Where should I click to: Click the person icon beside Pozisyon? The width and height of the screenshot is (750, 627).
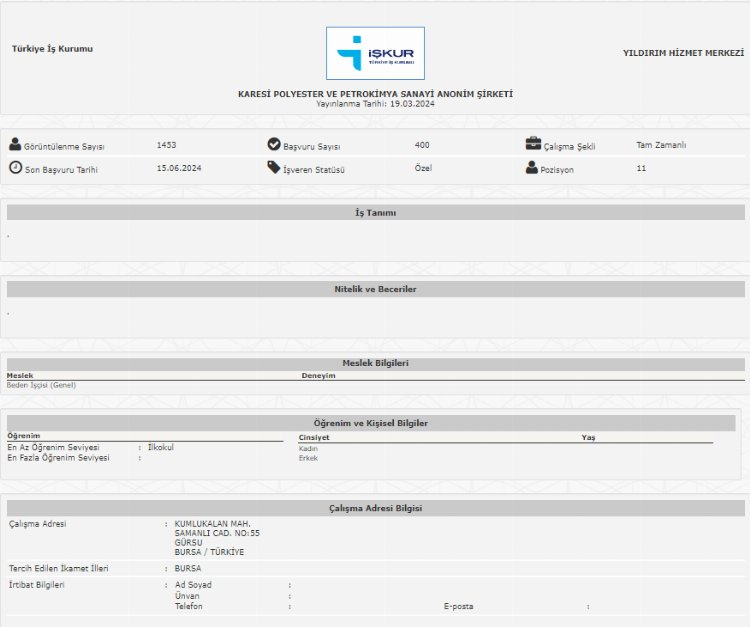click(532, 168)
